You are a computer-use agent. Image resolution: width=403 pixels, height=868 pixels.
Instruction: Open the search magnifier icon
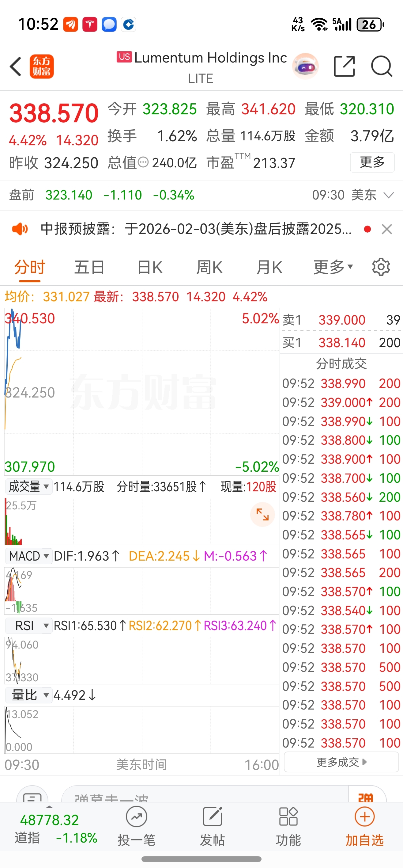click(382, 67)
